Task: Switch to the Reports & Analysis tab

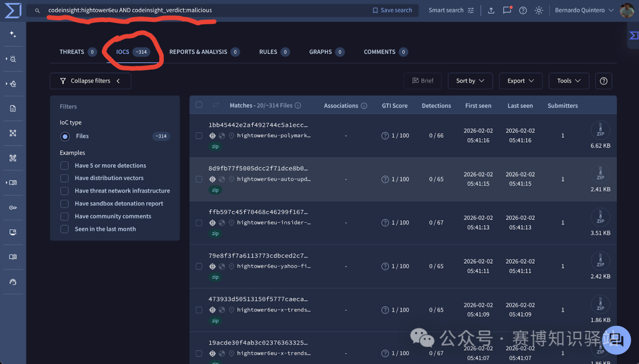Action: coord(204,52)
